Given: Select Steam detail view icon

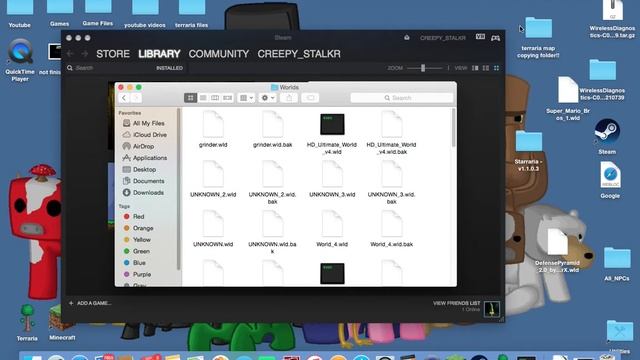Looking at the screenshot, I should point(475,68).
